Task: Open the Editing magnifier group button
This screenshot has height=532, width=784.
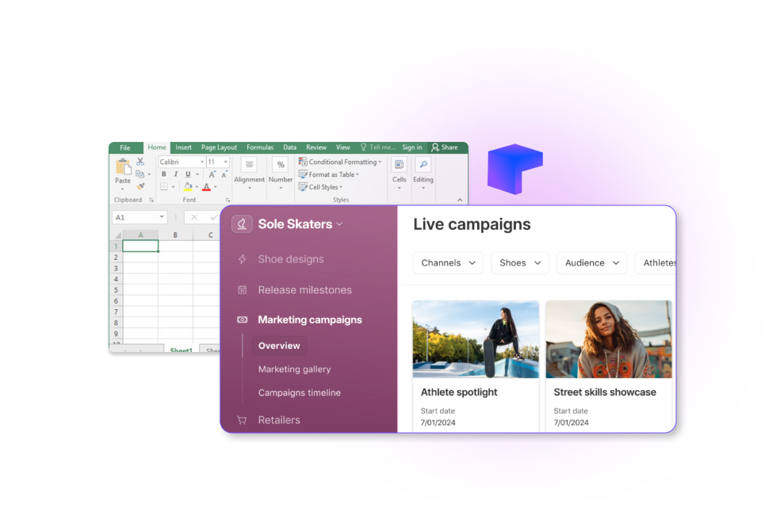Action: 423,173
